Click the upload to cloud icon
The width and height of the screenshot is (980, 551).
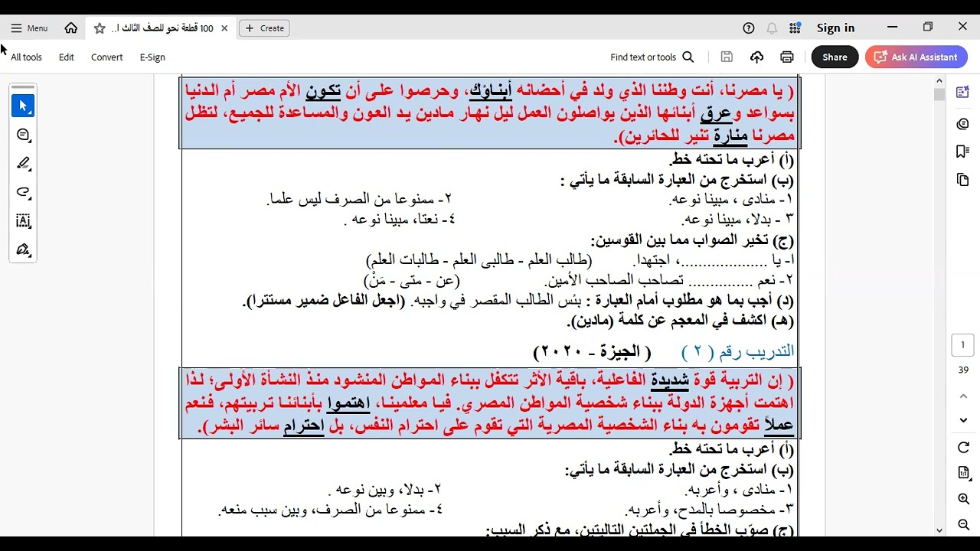click(756, 57)
